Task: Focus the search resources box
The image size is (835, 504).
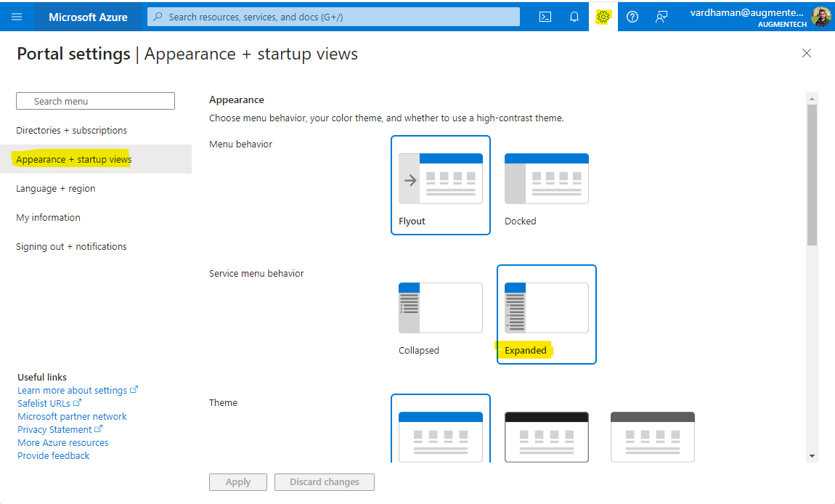Action: [x=333, y=17]
